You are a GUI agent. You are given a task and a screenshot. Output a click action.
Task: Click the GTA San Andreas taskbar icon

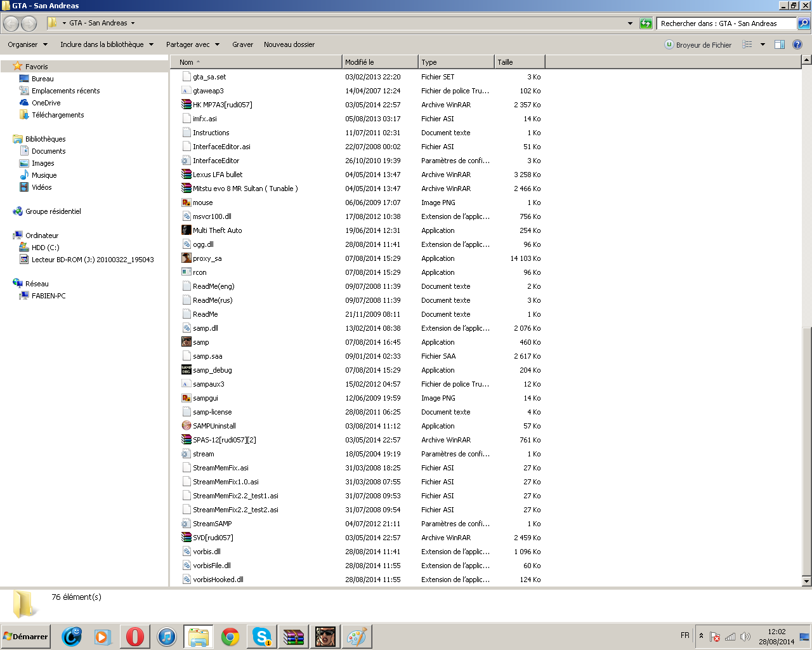[325, 636]
